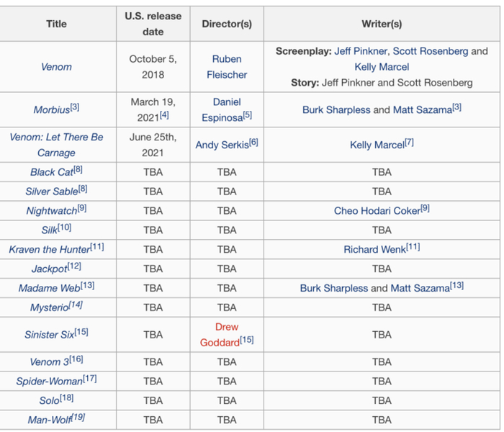Screen dimensions: 504x432
Task: Click the October 5, 2018 date cell
Action: 153,67
